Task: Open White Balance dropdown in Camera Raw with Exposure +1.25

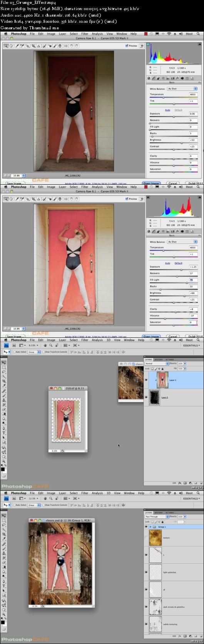Action: pos(182,242)
